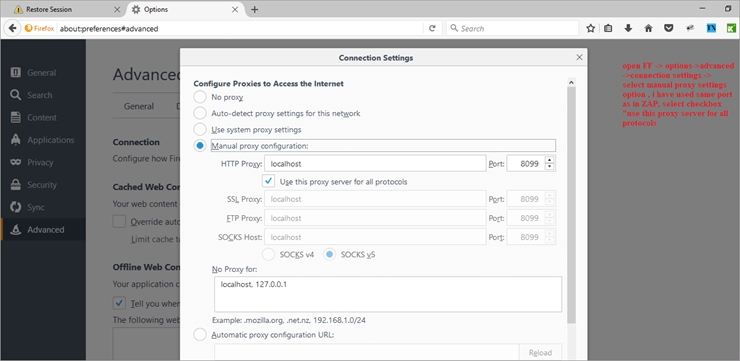Click the back arrow button
Screen dimensions: 740x361
click(13, 28)
